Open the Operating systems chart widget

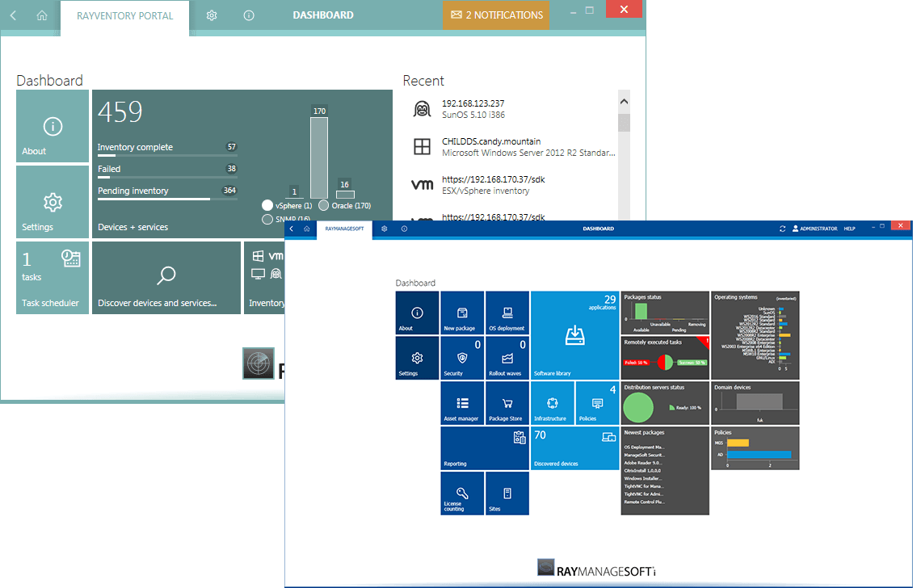(755, 335)
